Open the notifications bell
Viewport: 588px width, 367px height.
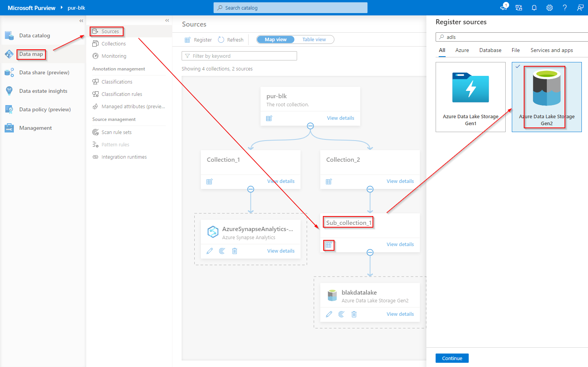pos(534,8)
